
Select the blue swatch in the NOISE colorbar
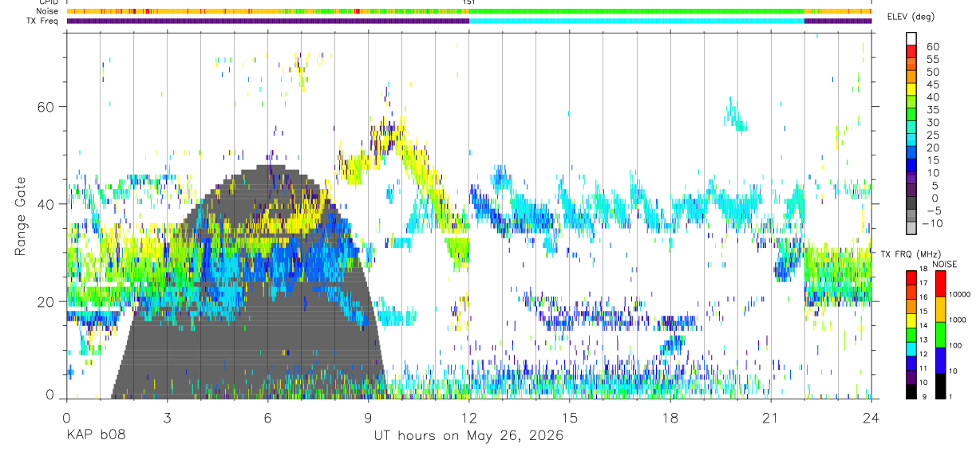[940, 360]
